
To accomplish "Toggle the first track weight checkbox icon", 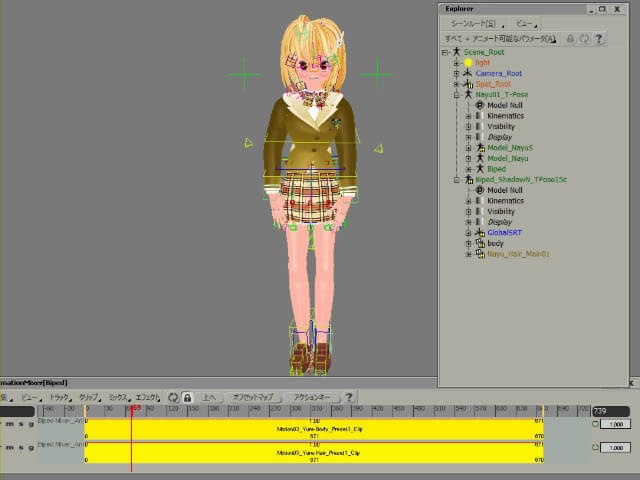I will (595, 424).
